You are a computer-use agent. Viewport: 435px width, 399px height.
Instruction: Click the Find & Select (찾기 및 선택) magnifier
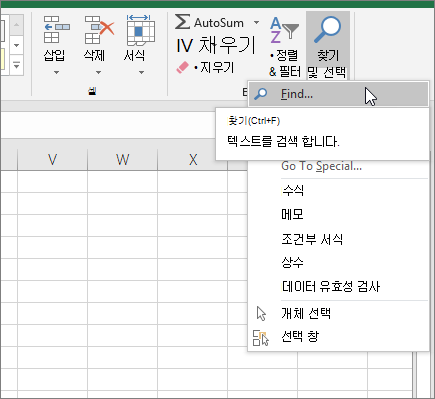(x=327, y=30)
